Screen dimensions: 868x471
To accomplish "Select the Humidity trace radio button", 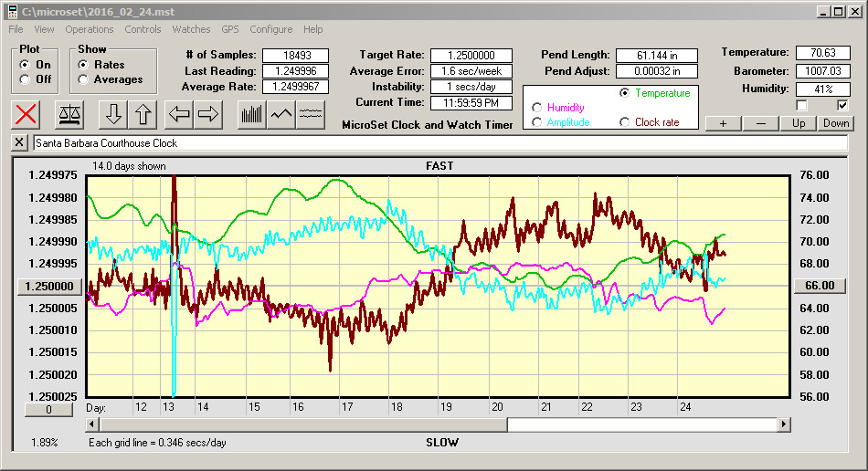I will pyautogui.click(x=536, y=108).
